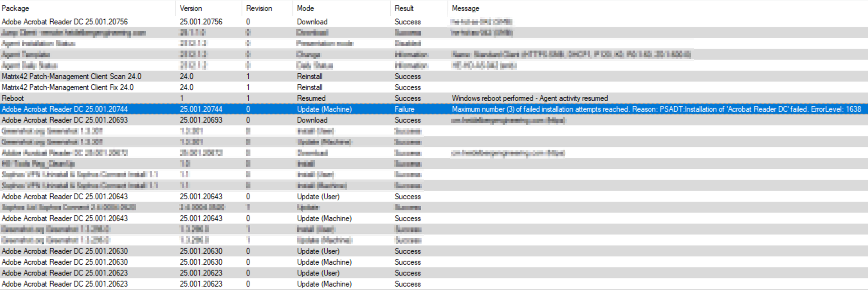Click Update (User) mode for version 25.001.20643
This screenshot has width=868, height=290.
click(x=318, y=197)
